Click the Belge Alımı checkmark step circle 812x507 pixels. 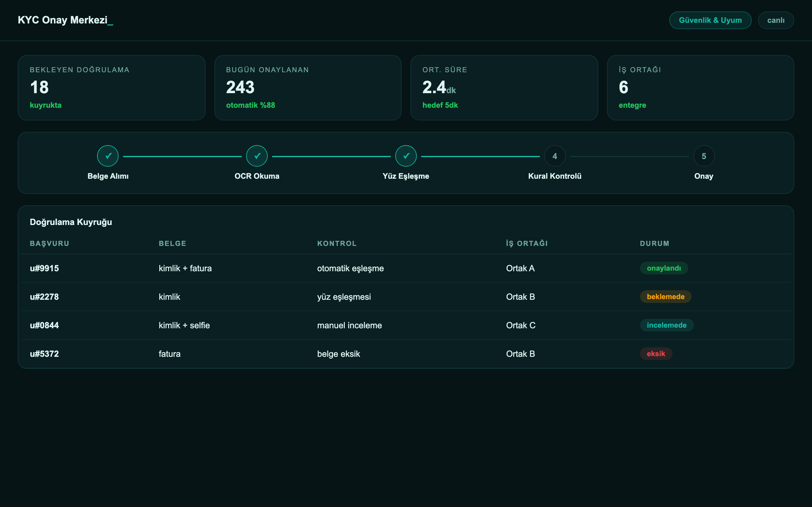(x=108, y=156)
